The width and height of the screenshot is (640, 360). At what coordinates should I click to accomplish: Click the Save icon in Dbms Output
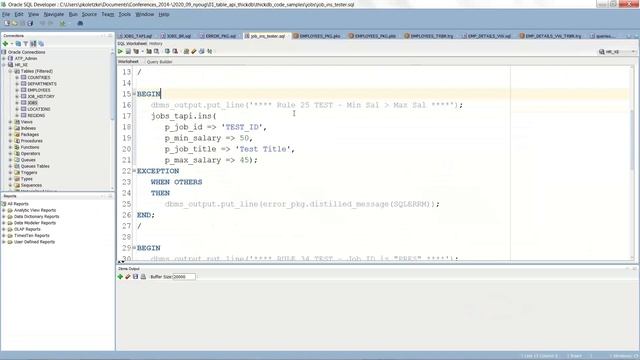(x=136, y=277)
